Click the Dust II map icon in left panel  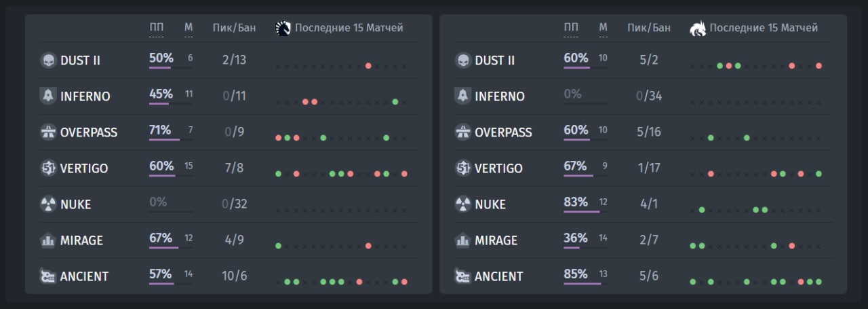pyautogui.click(x=47, y=60)
